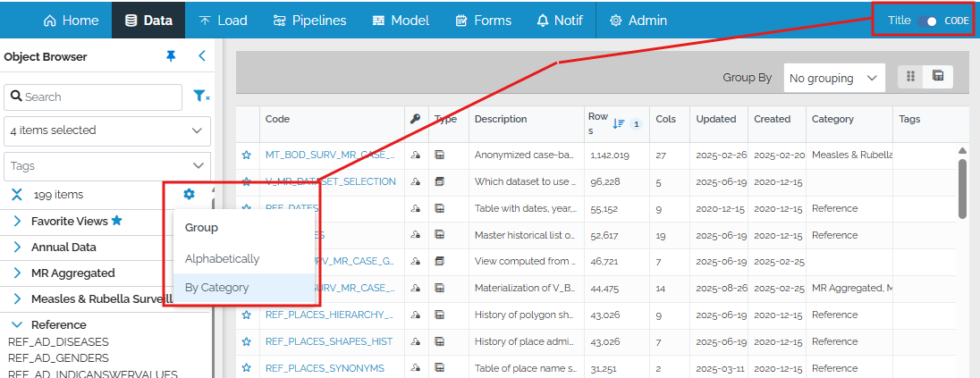Open the V_MR_DATASET_SELECTION code link
This screenshot has width=980, height=378.
click(330, 181)
